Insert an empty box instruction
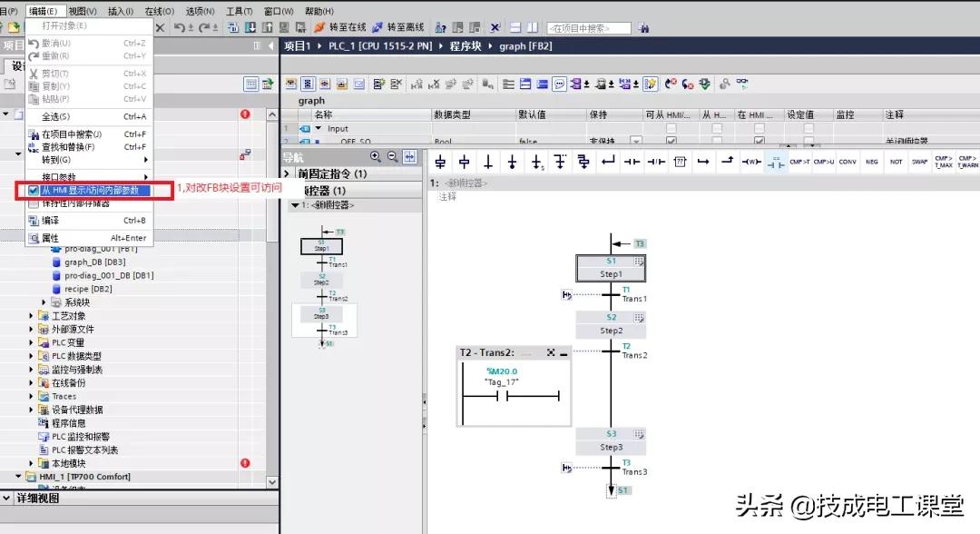Screen dimensions: 980x534 [680, 162]
